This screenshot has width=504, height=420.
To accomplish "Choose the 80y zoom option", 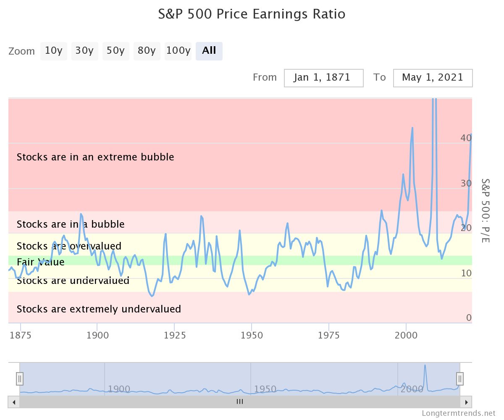I will 147,51.
